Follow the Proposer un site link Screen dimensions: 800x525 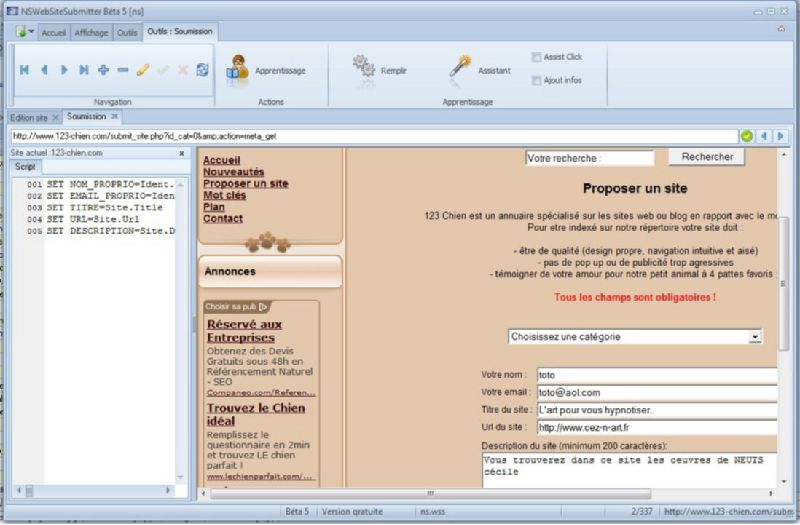point(245,184)
